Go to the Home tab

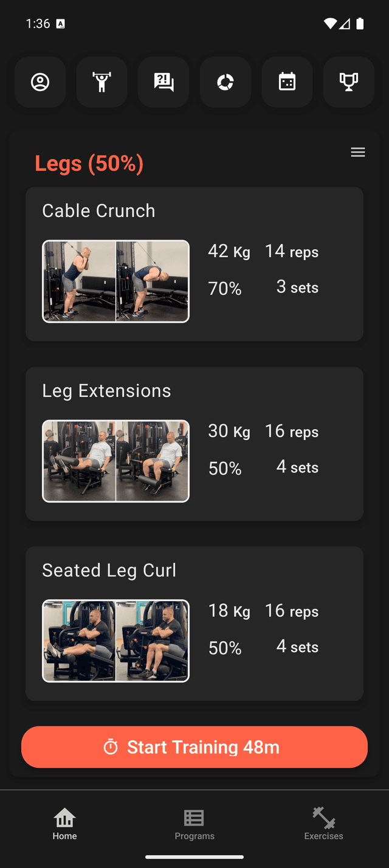click(64, 824)
